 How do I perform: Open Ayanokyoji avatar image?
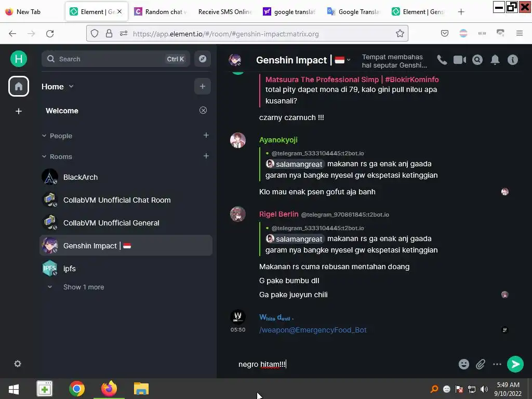point(238,140)
